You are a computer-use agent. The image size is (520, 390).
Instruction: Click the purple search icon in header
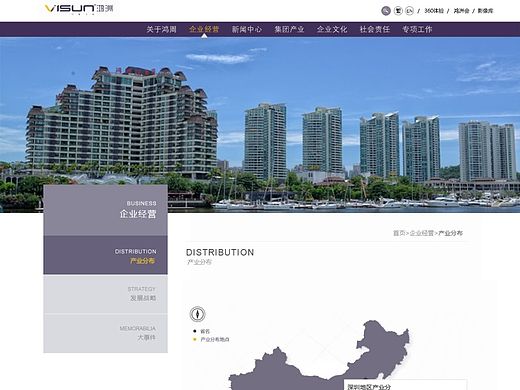(x=386, y=11)
